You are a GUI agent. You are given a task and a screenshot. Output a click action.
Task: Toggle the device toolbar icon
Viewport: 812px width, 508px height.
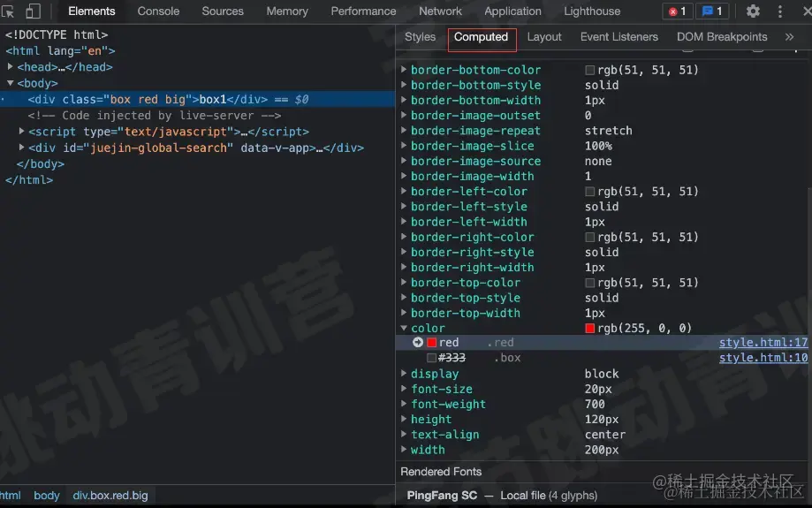pyautogui.click(x=33, y=11)
